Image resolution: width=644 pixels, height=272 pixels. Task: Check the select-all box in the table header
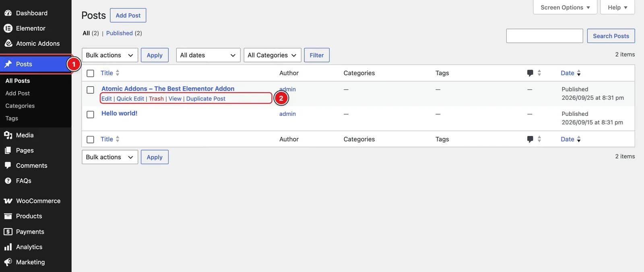click(91, 73)
